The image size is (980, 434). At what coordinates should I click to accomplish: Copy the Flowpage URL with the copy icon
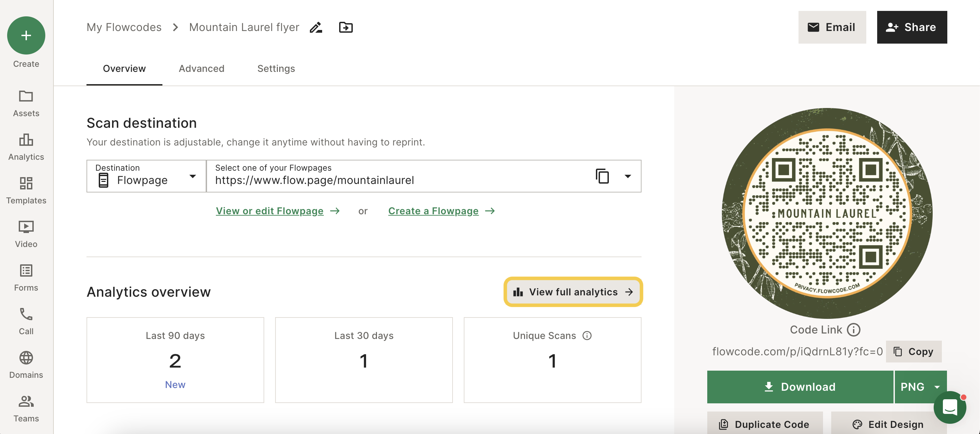coord(602,176)
